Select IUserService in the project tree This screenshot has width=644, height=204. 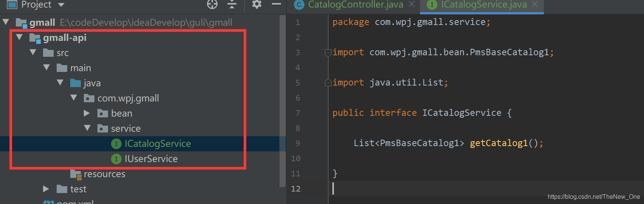point(151,159)
